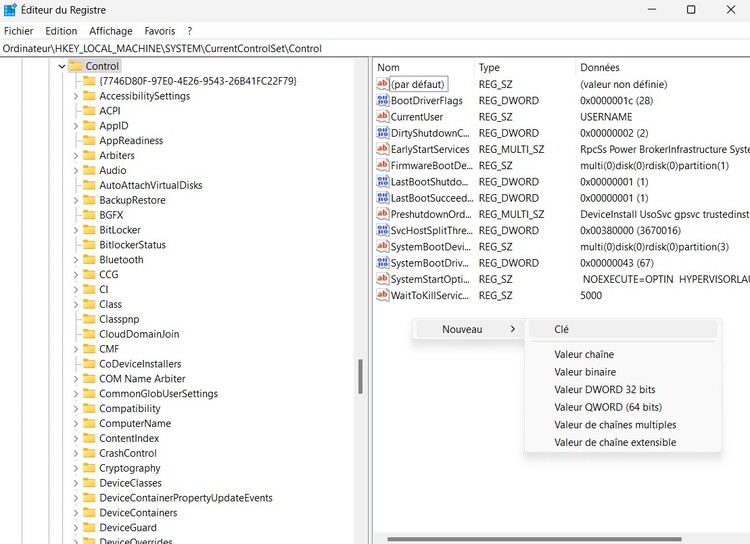Click the icon of the SystemStartOptions value
The height and width of the screenshot is (544, 750).
[x=382, y=279]
